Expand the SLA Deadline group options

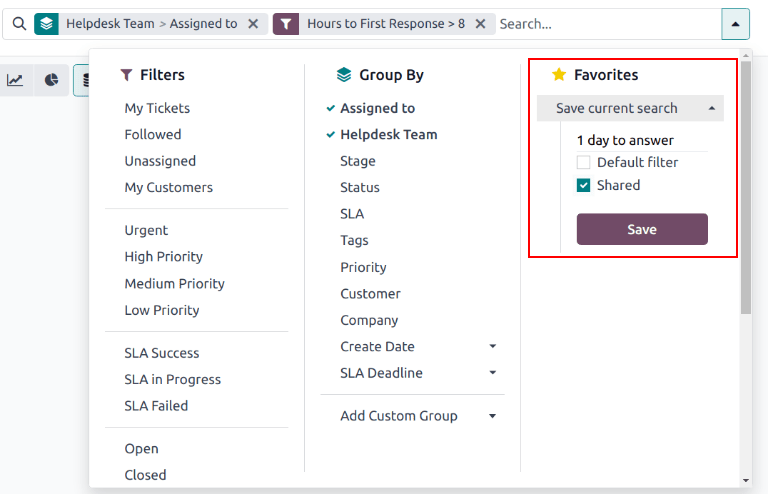(492, 373)
